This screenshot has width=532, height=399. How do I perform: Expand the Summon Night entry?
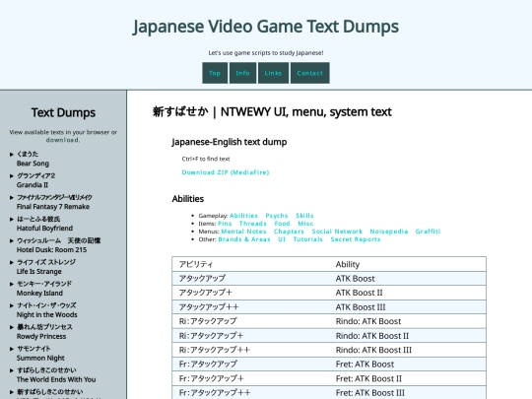point(12,349)
